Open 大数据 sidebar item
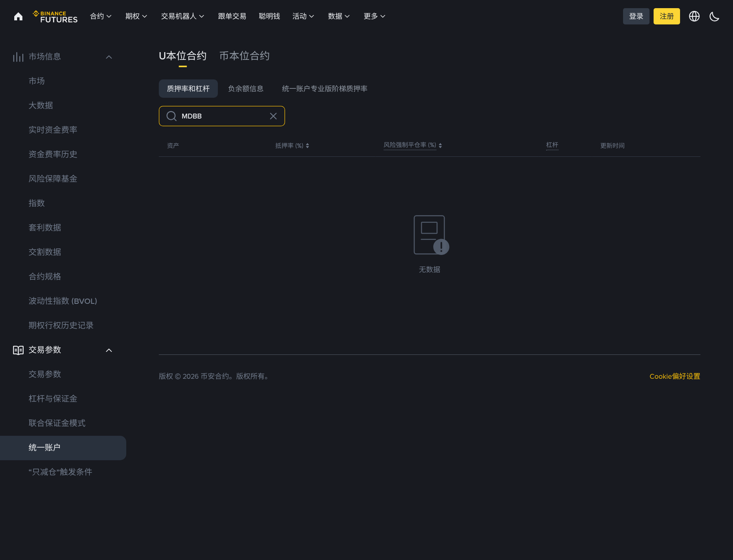The image size is (733, 560). pos(41,105)
